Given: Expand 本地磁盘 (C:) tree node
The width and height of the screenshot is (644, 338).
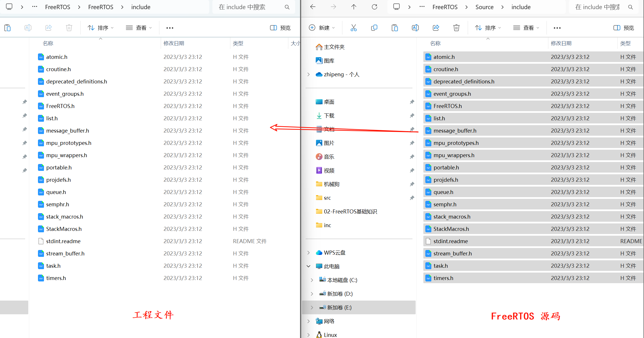Looking at the screenshot, I should (312, 280).
